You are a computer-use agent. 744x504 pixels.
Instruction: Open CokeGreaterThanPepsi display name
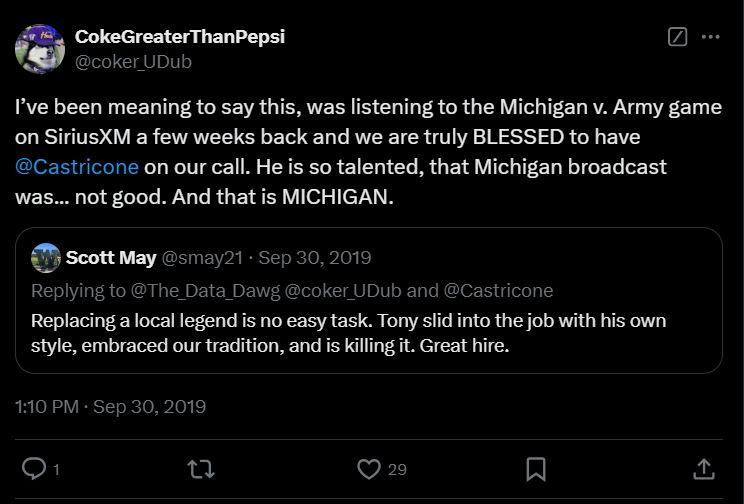(179, 37)
